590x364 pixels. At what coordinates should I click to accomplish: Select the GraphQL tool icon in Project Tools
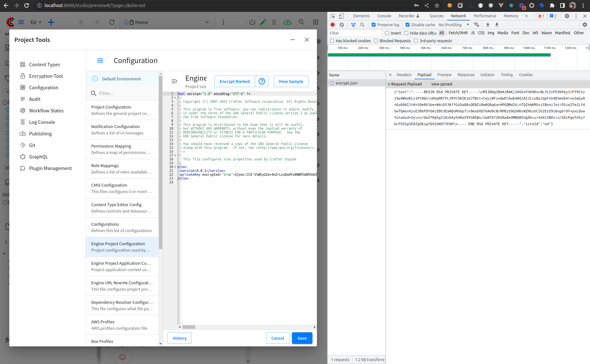22,157
